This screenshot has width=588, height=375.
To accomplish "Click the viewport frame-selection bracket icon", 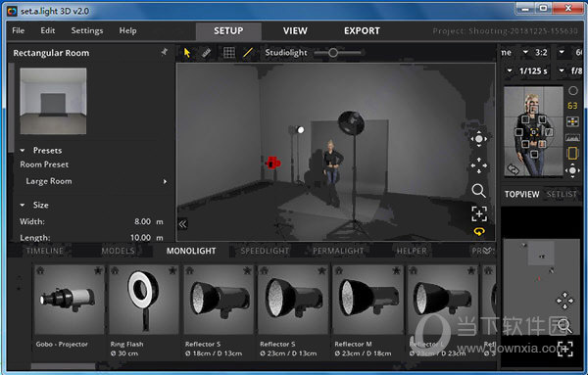I will (479, 213).
